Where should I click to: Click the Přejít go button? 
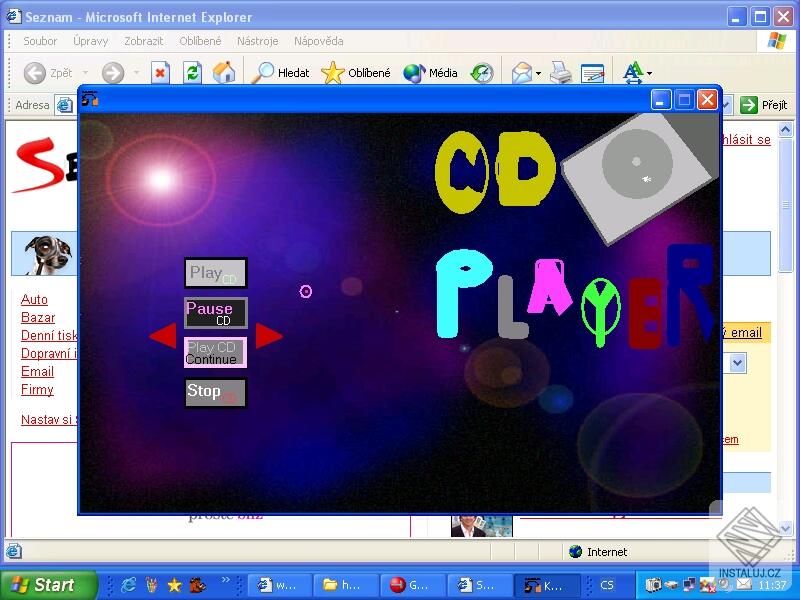click(x=764, y=105)
